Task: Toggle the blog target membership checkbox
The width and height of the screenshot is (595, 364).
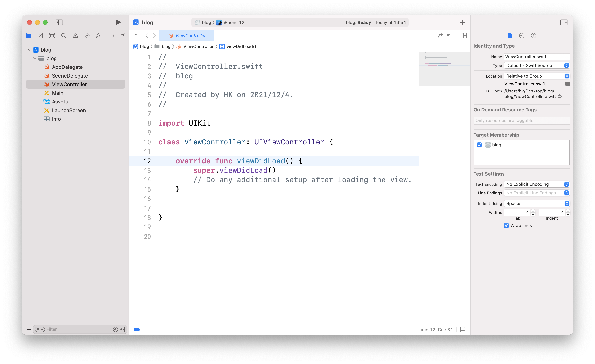Action: point(479,145)
